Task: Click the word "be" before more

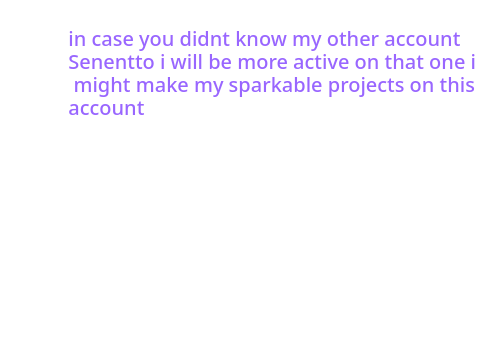Action: pos(220,62)
